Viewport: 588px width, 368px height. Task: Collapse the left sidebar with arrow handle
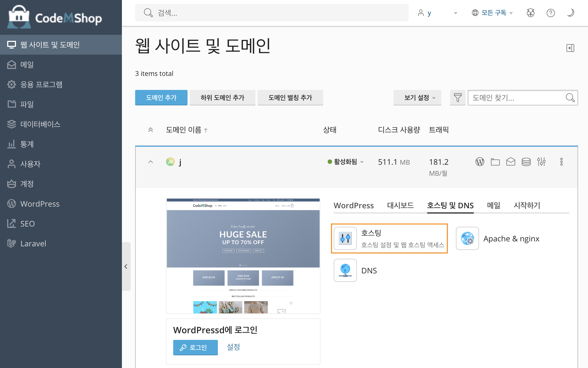tap(126, 266)
